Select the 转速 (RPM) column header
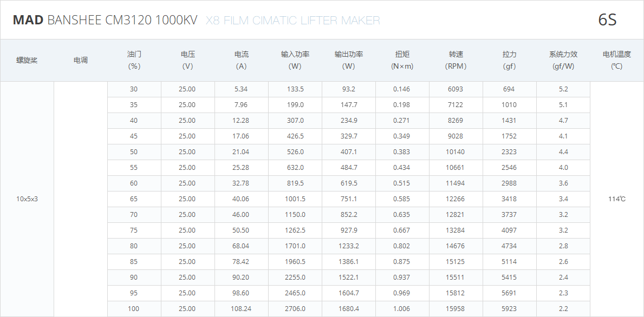Screen dimensions: 644x317 tap(456, 60)
